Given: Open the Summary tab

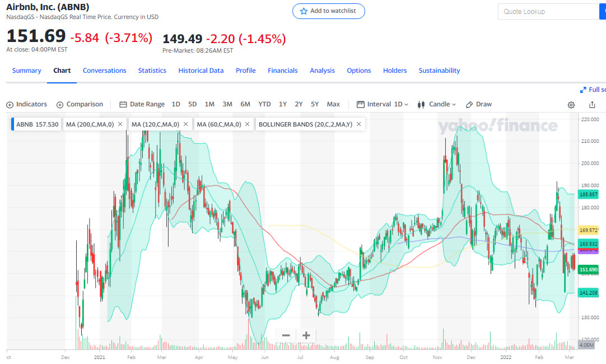Looking at the screenshot, I should [x=27, y=71].
